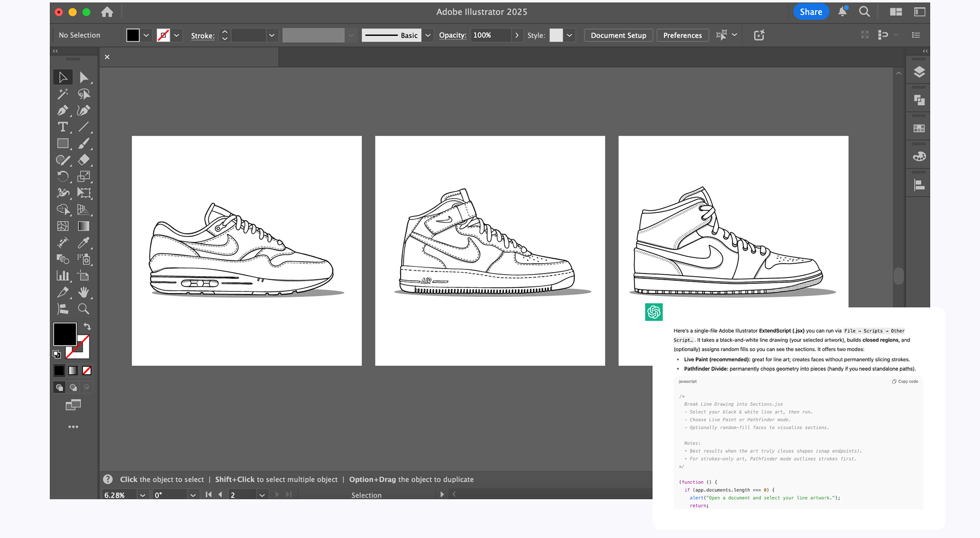The height and width of the screenshot is (538, 980).
Task: Pick the Eyedropper tool
Action: tap(84, 242)
